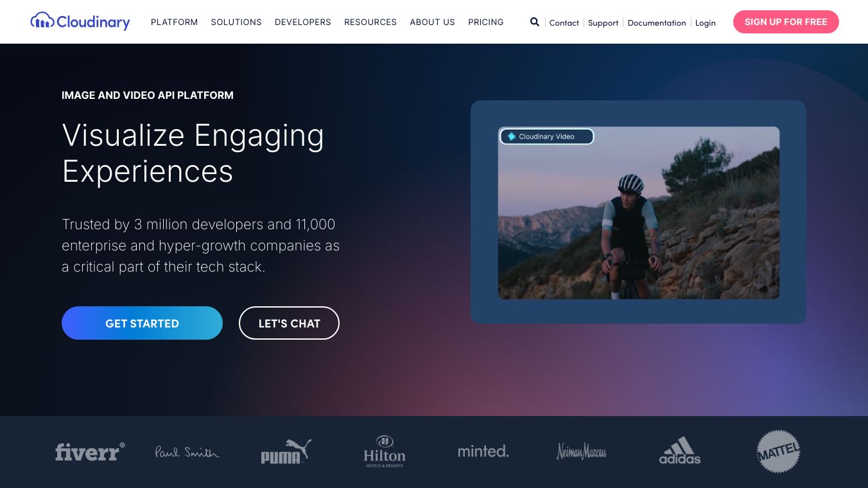Open the Resources menu
The width and height of the screenshot is (868, 488).
point(370,22)
